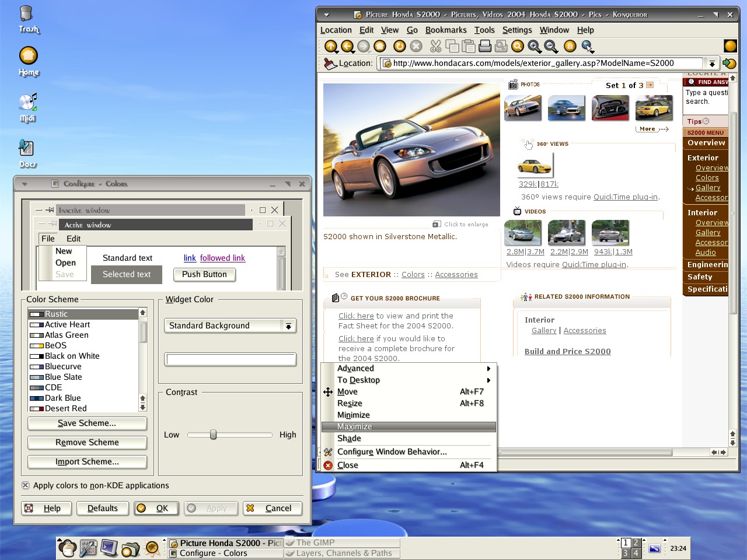Click the Copy icon in Konqueror toolbar
Image resolution: width=747 pixels, height=560 pixels.
452,46
